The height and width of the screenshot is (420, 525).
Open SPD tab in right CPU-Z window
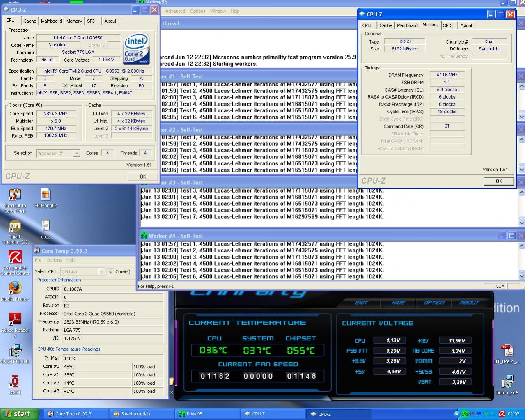[x=447, y=25]
